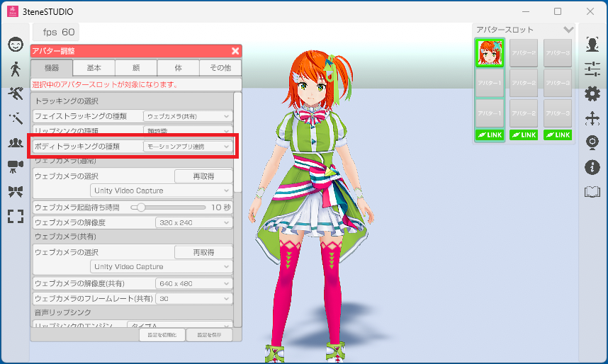Click the LINK button under the アバター2 slots
The width and height of the screenshot is (608, 364).
pos(524,135)
